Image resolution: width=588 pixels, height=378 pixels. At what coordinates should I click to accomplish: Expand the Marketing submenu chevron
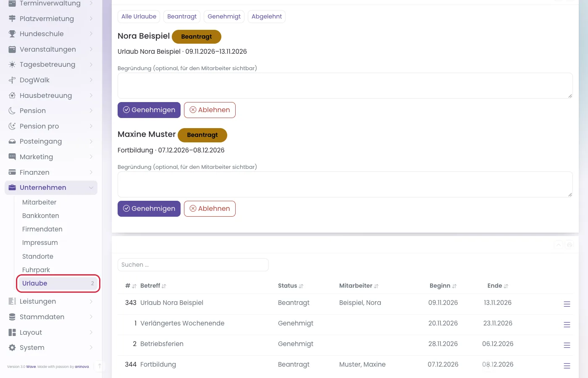click(91, 157)
